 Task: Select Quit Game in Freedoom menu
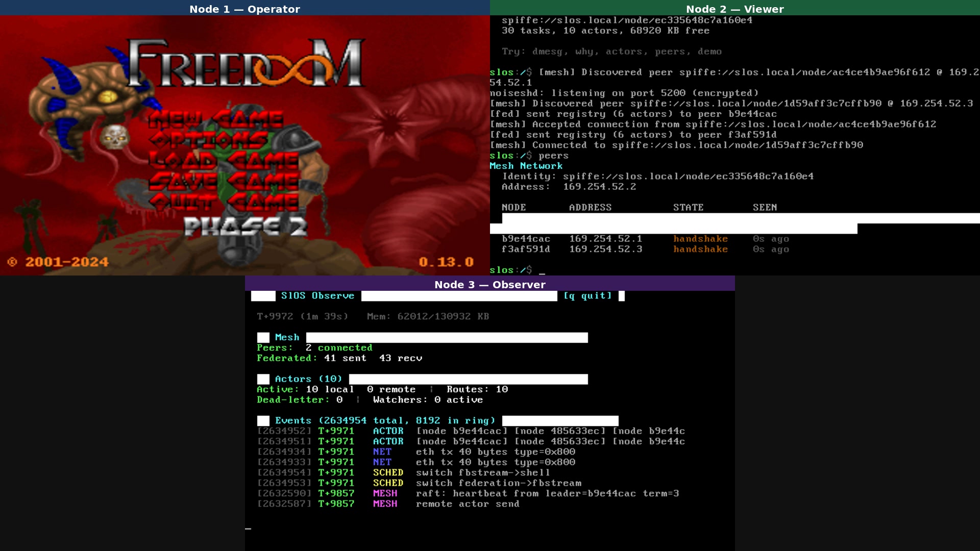pyautogui.click(x=224, y=202)
